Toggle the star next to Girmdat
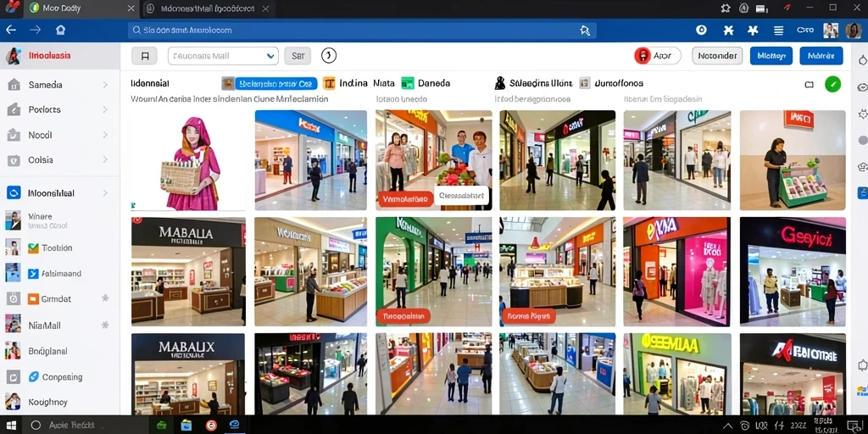The width and height of the screenshot is (868, 434). pyautogui.click(x=105, y=298)
